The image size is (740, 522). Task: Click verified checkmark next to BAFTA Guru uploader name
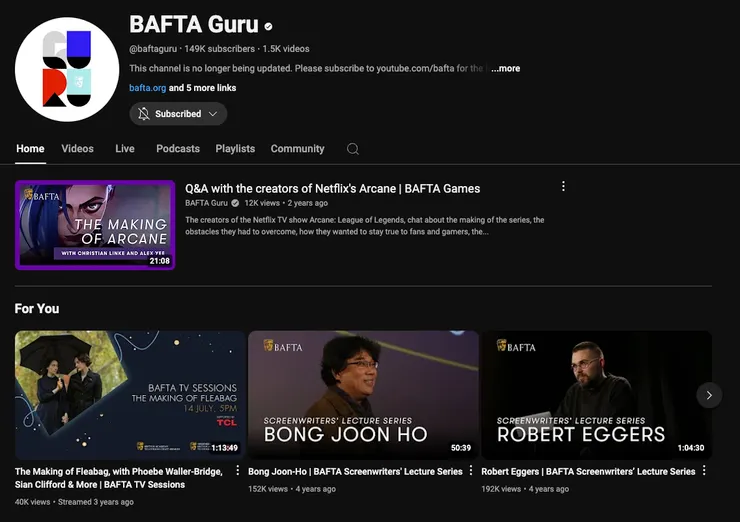(235, 203)
